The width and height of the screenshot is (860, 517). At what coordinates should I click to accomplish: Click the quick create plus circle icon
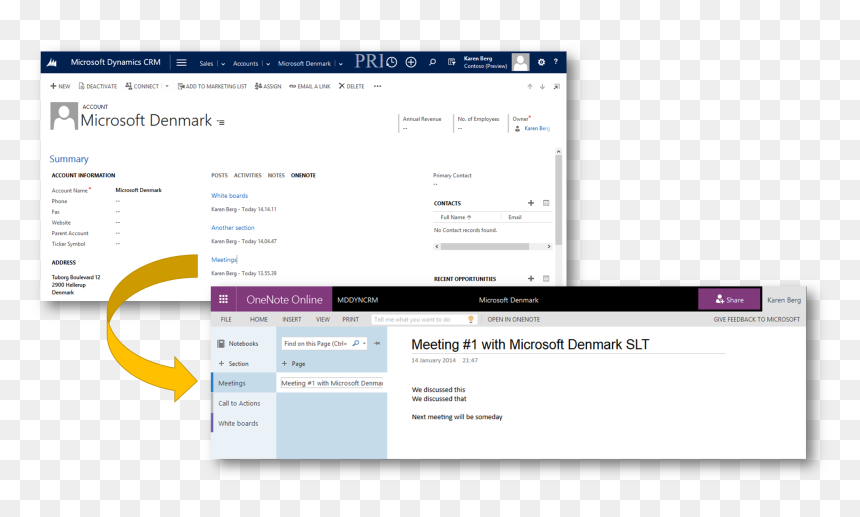411,63
